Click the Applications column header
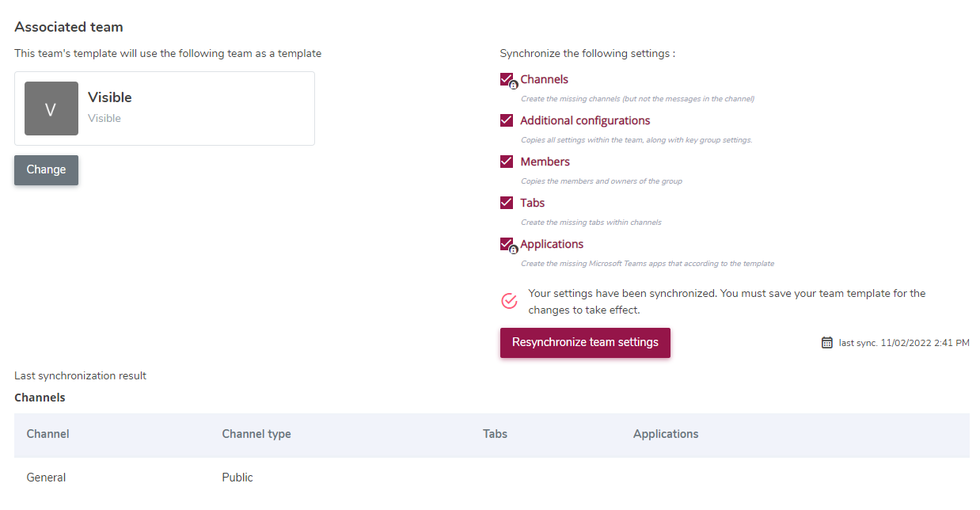This screenshot has height=510, width=980. pyautogui.click(x=666, y=434)
